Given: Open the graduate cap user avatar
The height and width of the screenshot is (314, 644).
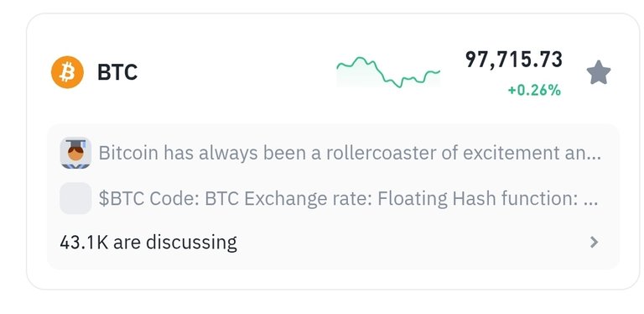Looking at the screenshot, I should [75, 153].
